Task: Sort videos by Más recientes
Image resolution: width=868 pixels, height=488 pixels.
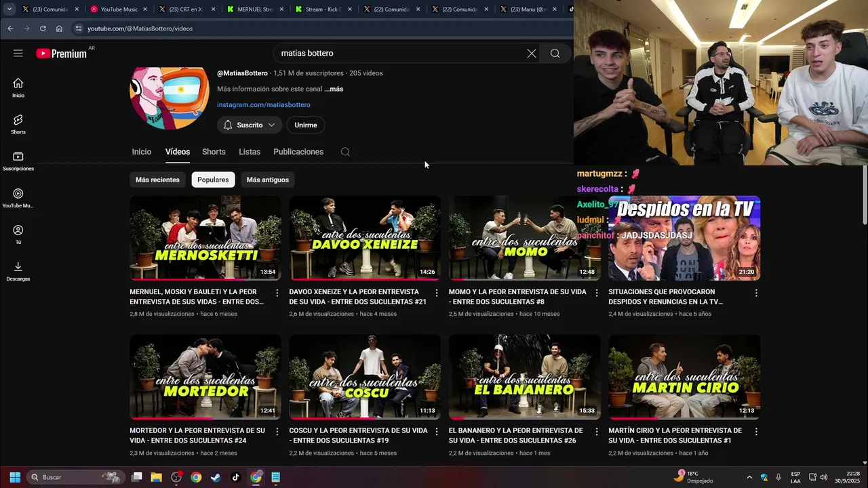Action: 157,180
